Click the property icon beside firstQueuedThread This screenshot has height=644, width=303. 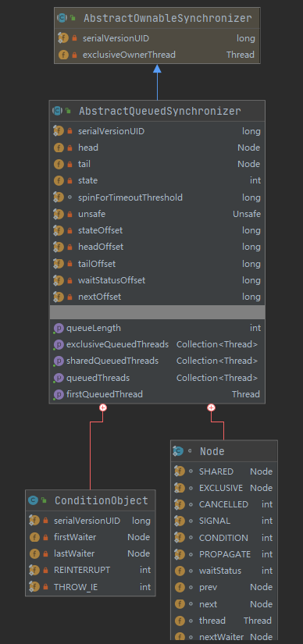pyautogui.click(x=59, y=394)
